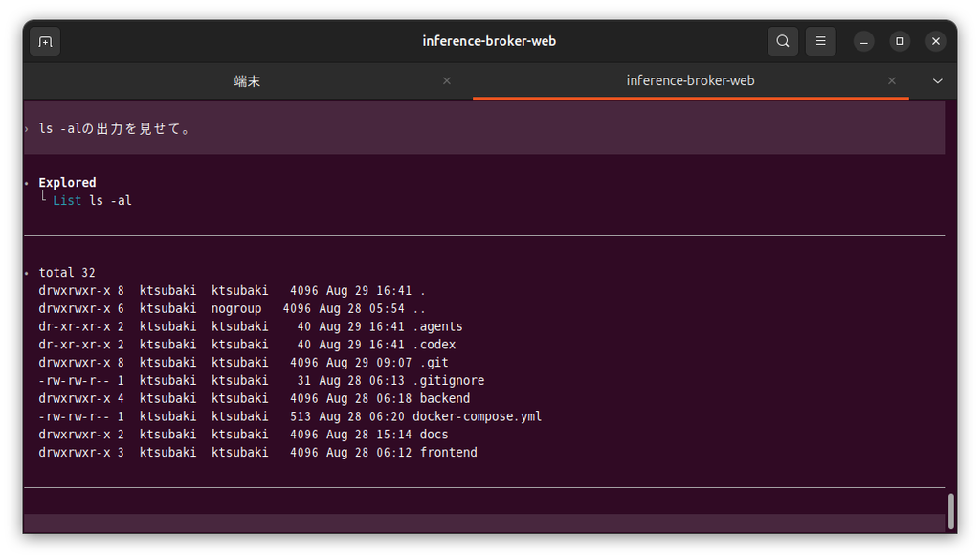
Task: Click the 'backend' directory name
Action: pos(445,398)
